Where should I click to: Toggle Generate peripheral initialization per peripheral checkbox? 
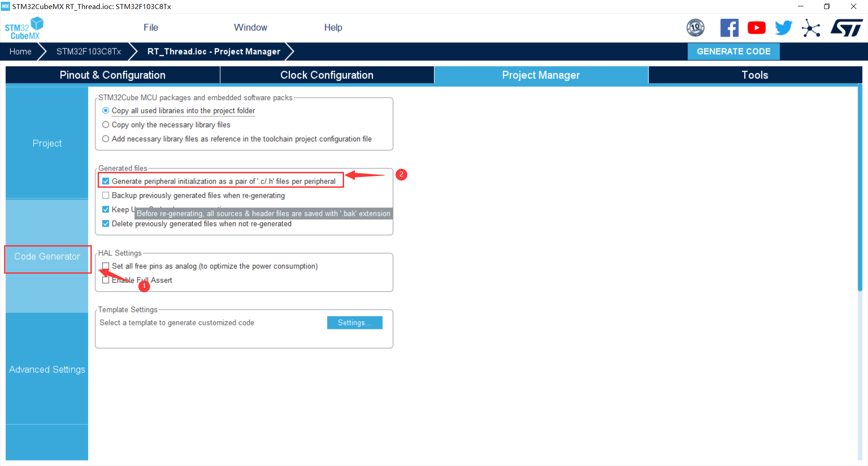105,181
